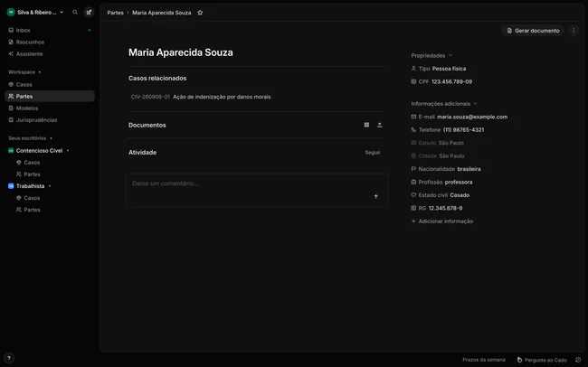Open Inbox in the sidebar
Viewport: 588px width, 367px height.
pos(50,30)
